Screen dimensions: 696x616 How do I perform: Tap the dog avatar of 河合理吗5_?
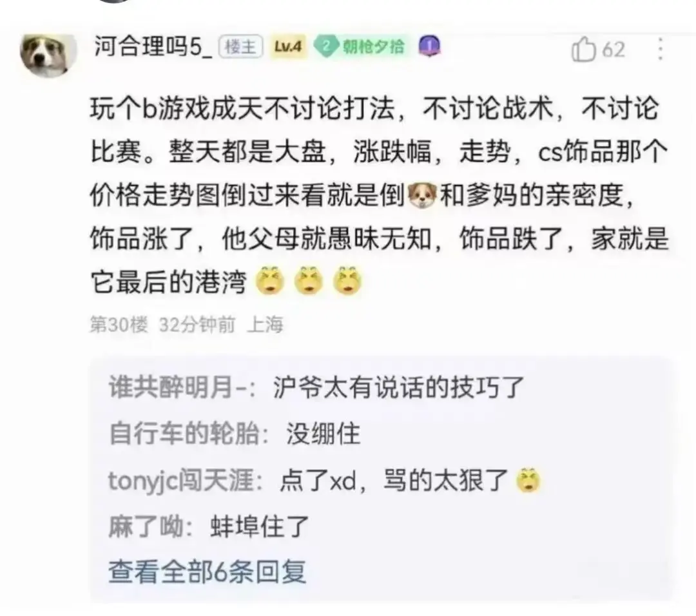(48, 55)
